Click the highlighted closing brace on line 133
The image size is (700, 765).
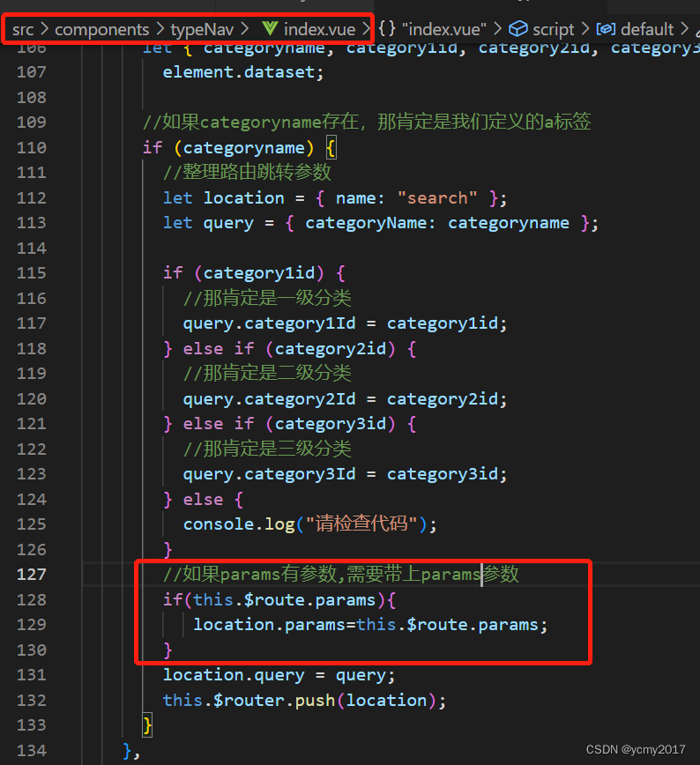pos(147,725)
